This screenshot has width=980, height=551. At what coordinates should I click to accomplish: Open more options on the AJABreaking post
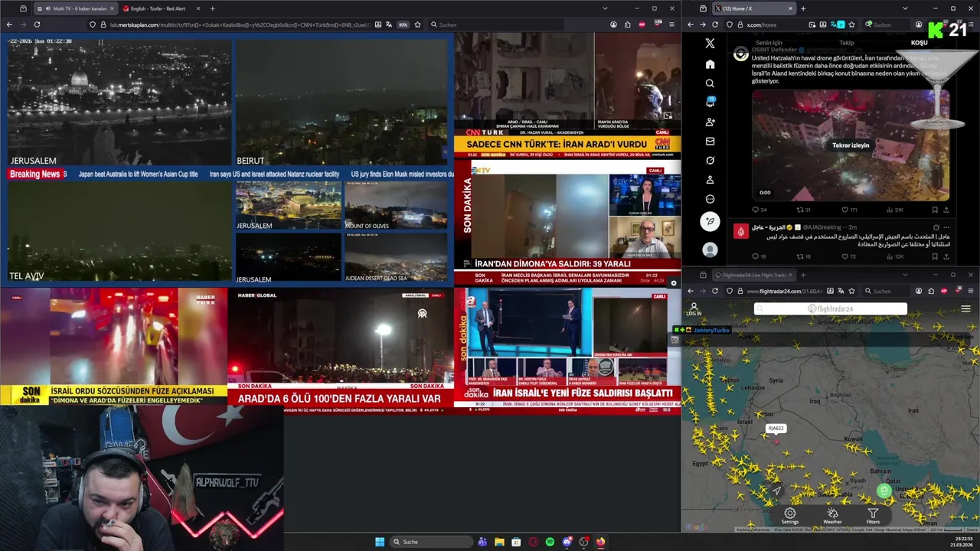click(946, 227)
